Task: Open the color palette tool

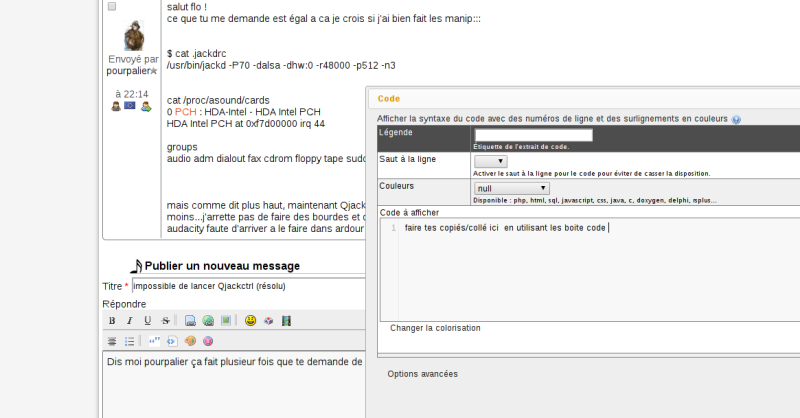Action: (x=190, y=341)
